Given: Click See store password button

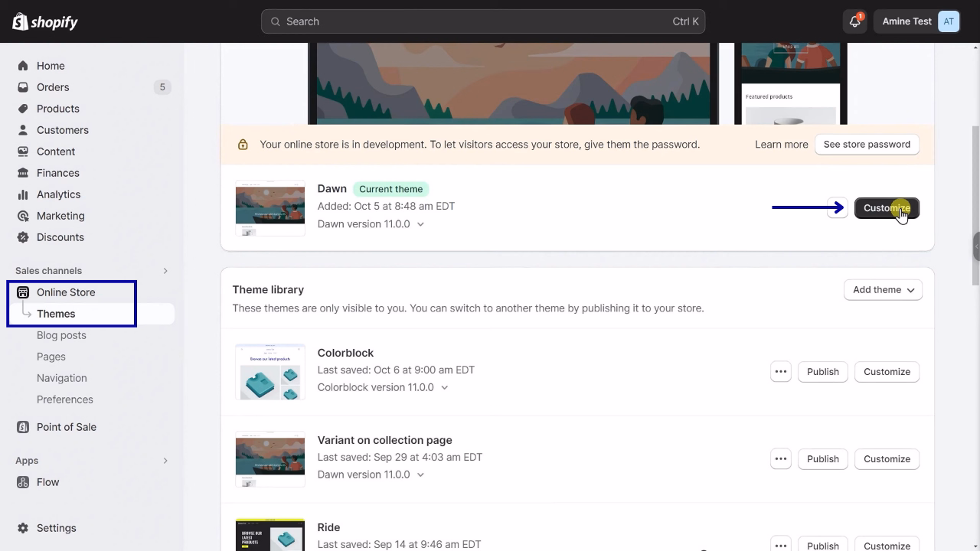Looking at the screenshot, I should point(867,145).
